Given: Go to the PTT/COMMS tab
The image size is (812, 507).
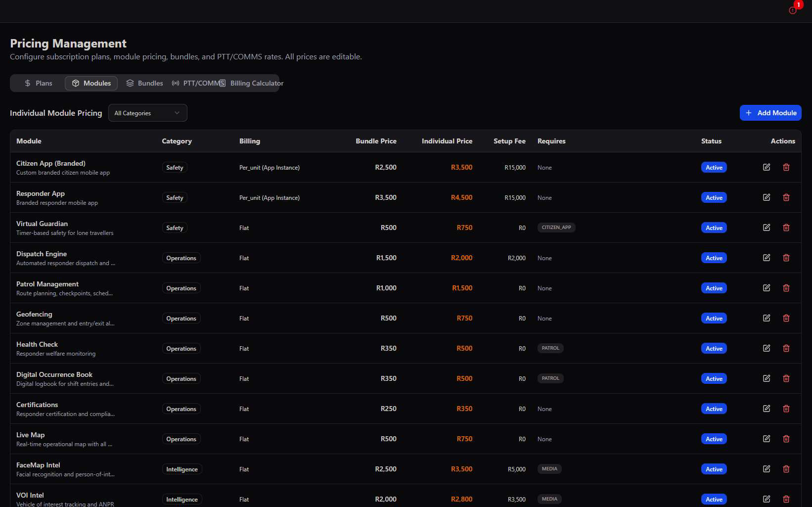Looking at the screenshot, I should click(198, 83).
